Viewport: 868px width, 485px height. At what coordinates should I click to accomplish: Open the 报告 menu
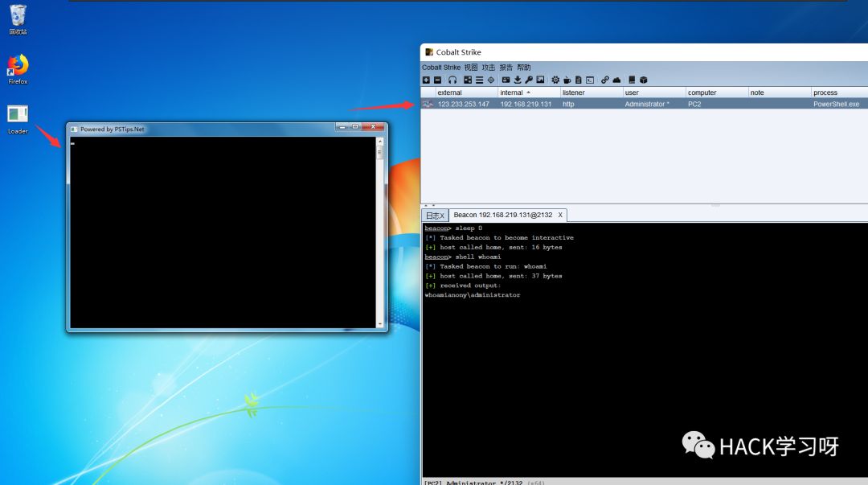coord(506,68)
